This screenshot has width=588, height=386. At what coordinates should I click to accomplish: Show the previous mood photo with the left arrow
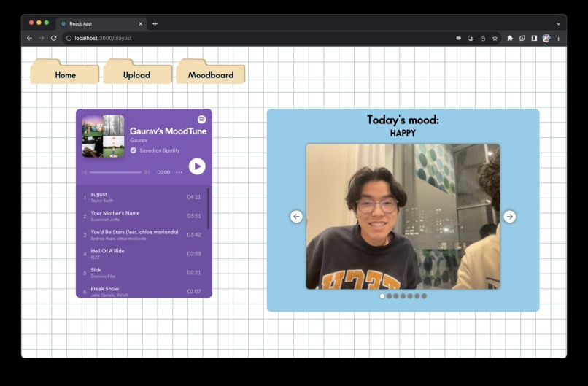point(296,217)
